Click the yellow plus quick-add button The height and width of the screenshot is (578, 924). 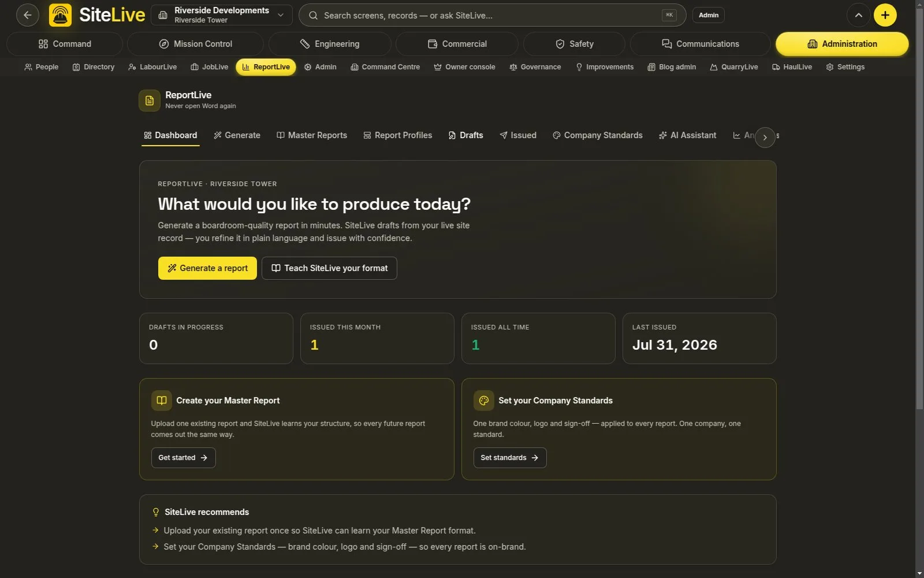[885, 15]
